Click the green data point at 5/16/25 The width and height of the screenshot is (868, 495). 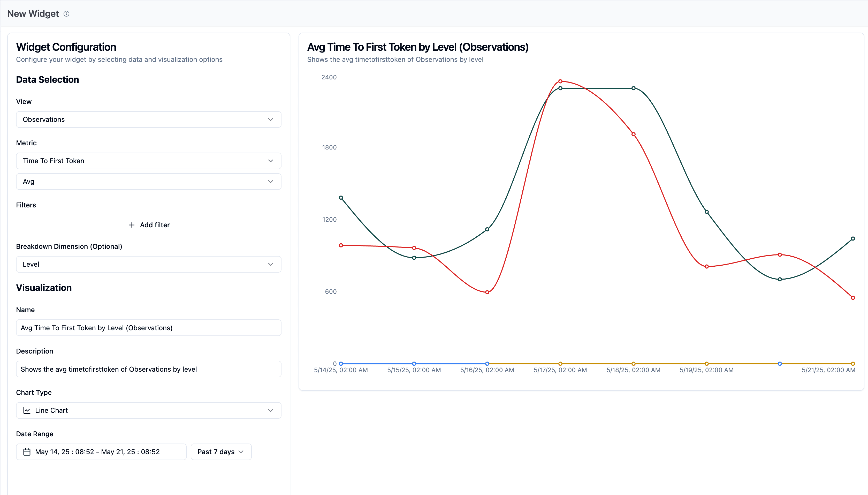487,229
